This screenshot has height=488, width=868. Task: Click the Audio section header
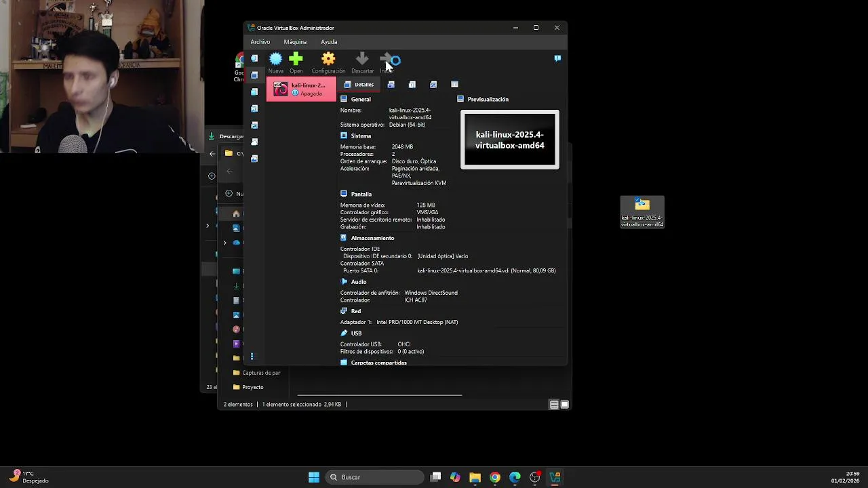point(359,282)
